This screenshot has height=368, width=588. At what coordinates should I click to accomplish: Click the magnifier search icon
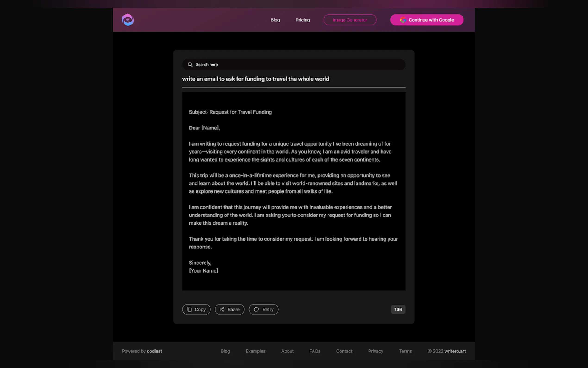tap(190, 64)
